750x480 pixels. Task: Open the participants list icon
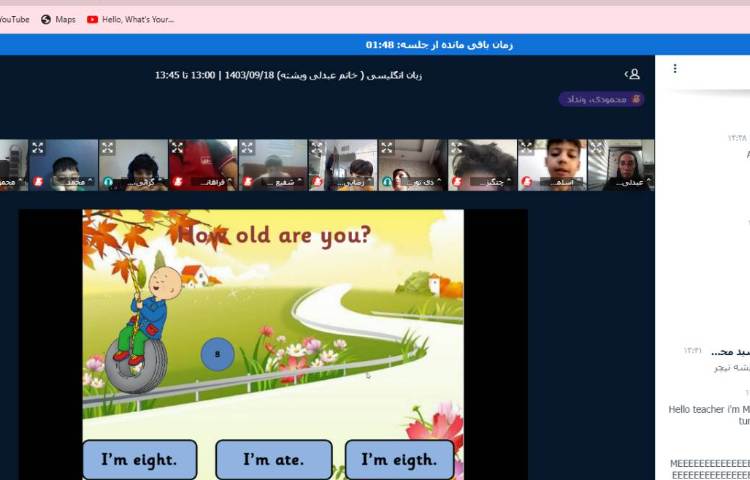(633, 74)
